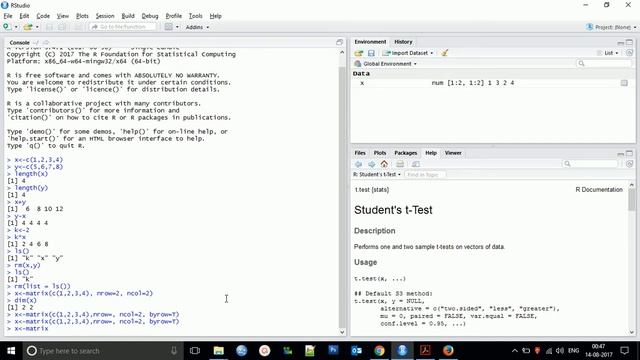Open the Build menu

click(128, 16)
